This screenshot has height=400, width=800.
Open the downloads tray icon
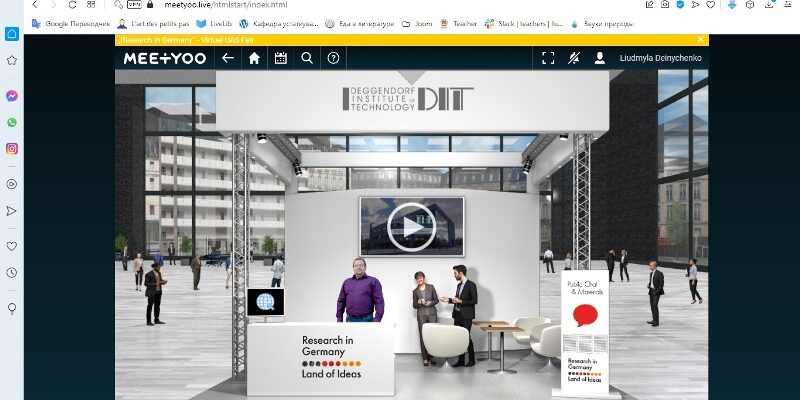click(x=769, y=5)
